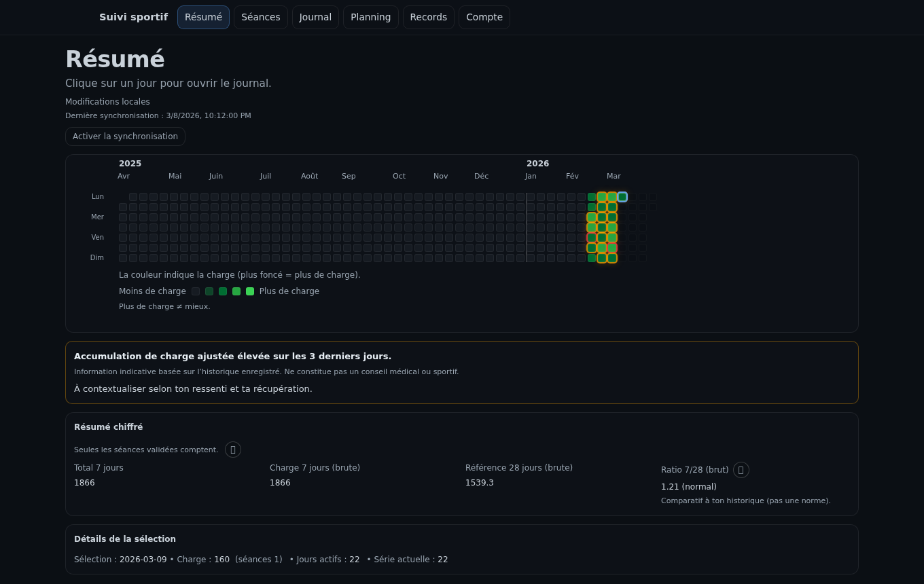Click the Suivi sportif app title
The width and height of the screenshot is (924, 584).
134,17
